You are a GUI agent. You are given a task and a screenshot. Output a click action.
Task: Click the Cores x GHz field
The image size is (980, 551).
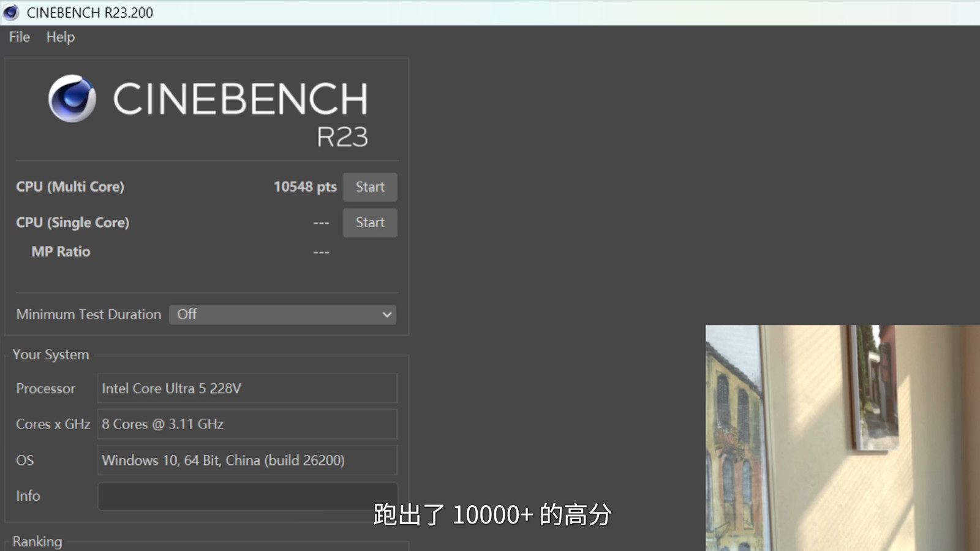point(247,424)
